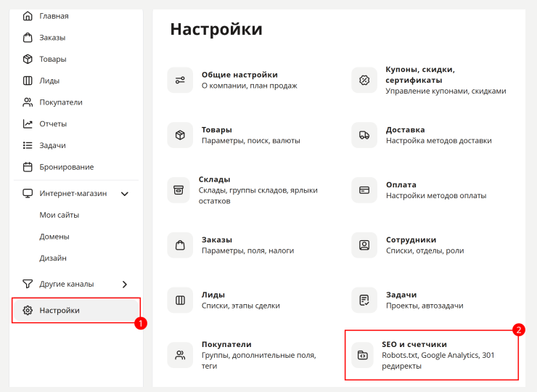Click 'Склады, группы складов, ярлыки остатков' text
The width and height of the screenshot is (537, 392).
click(x=258, y=196)
